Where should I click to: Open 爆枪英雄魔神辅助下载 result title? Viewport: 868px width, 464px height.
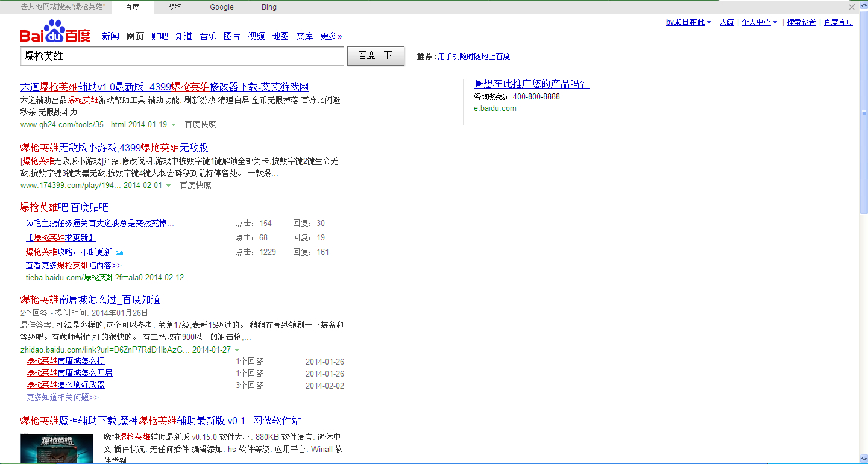click(x=160, y=421)
